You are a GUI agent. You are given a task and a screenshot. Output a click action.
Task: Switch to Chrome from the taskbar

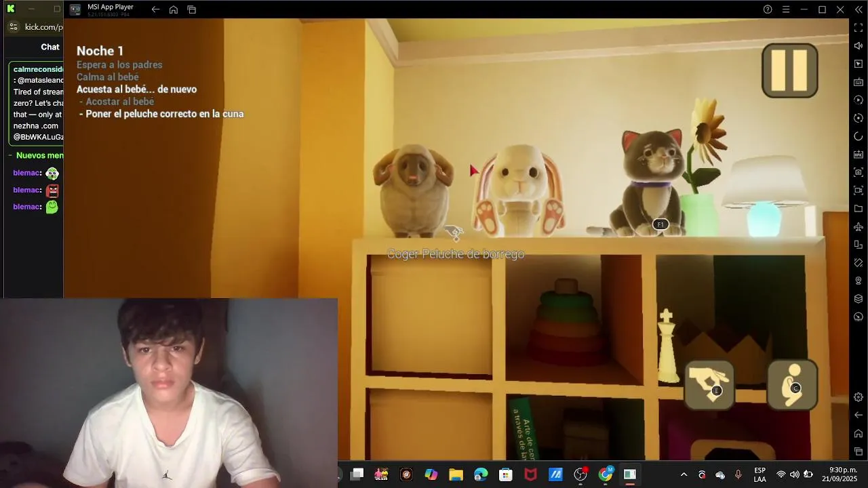pos(606,474)
